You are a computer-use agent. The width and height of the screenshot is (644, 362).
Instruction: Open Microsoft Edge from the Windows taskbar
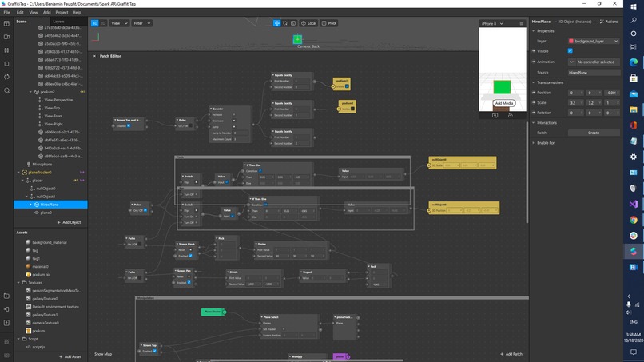634,62
